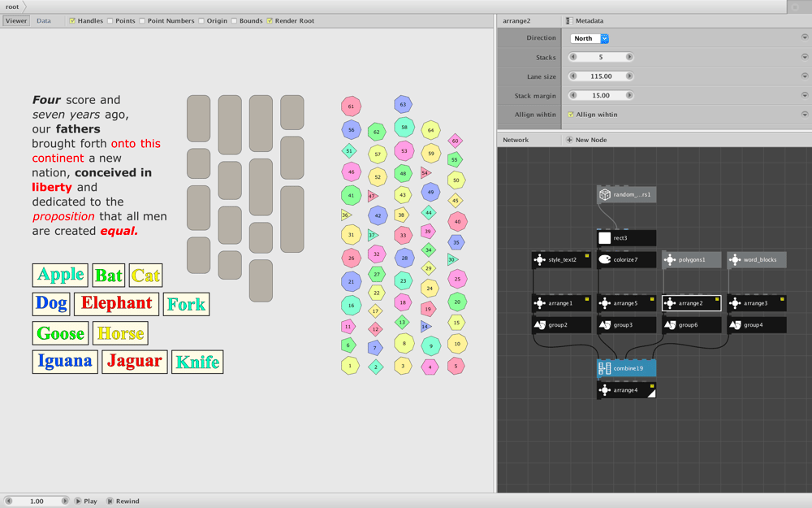Select the group3 node shapes icon
The width and height of the screenshot is (812, 508).
604,325
